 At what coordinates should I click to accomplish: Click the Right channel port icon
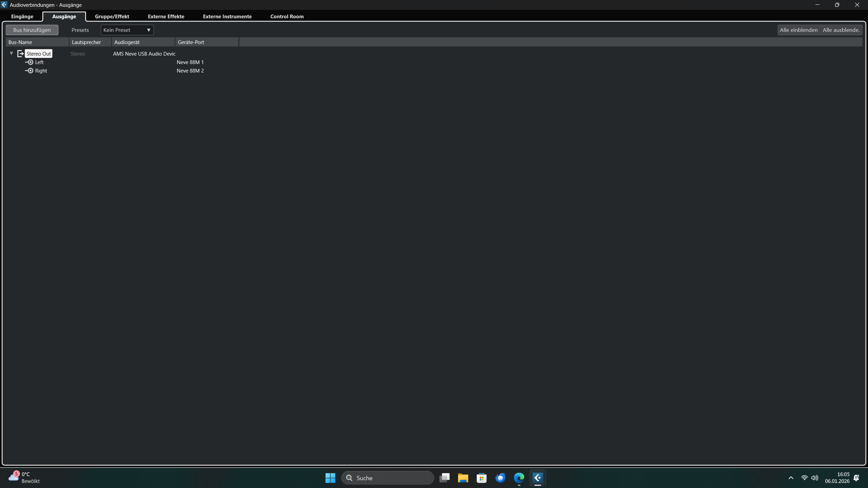pyautogui.click(x=30, y=70)
